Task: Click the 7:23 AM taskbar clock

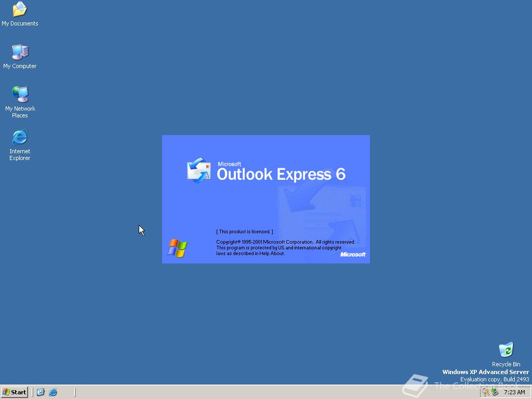Action: click(514, 393)
